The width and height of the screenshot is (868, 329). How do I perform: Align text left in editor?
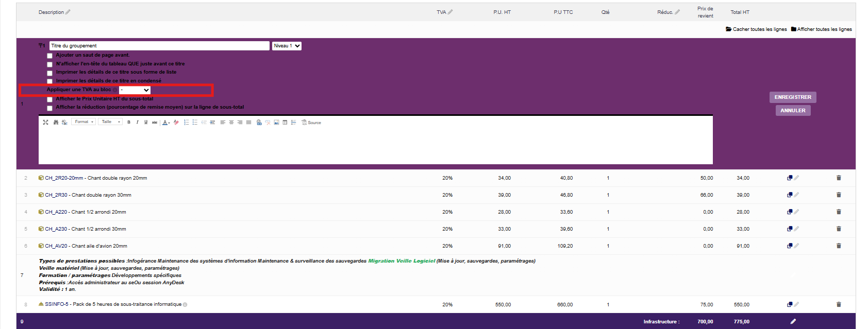(223, 122)
